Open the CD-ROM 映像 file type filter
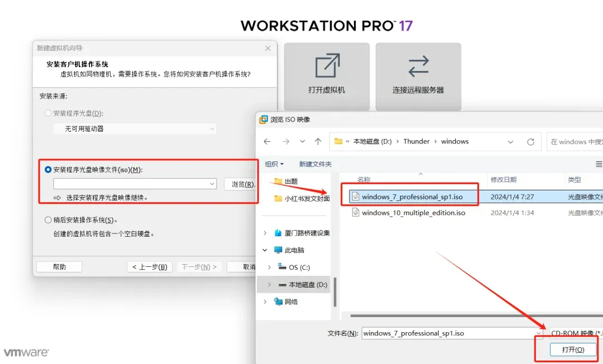Screen dimensions: 603x364 click(x=576, y=333)
